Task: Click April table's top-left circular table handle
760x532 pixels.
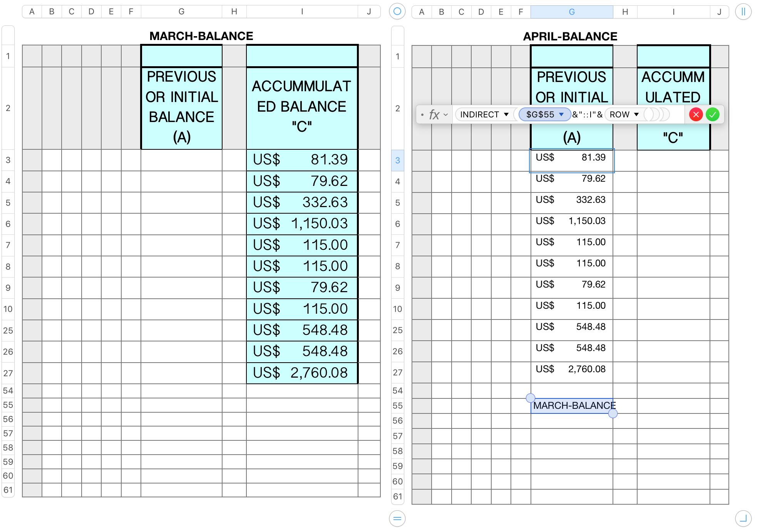Action: pyautogui.click(x=397, y=12)
